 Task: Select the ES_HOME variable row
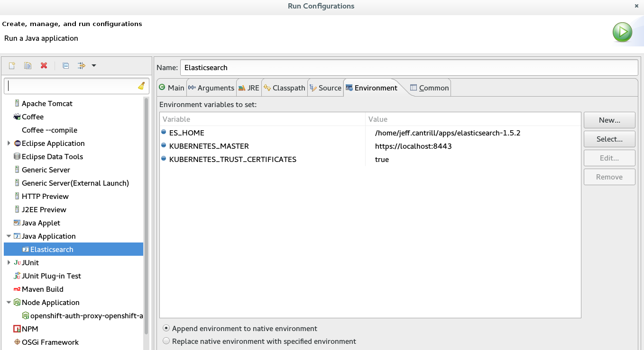click(x=370, y=133)
